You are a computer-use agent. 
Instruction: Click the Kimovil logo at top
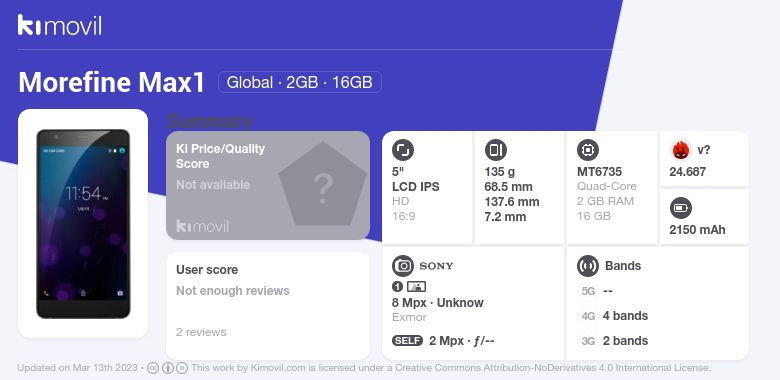[x=60, y=25]
